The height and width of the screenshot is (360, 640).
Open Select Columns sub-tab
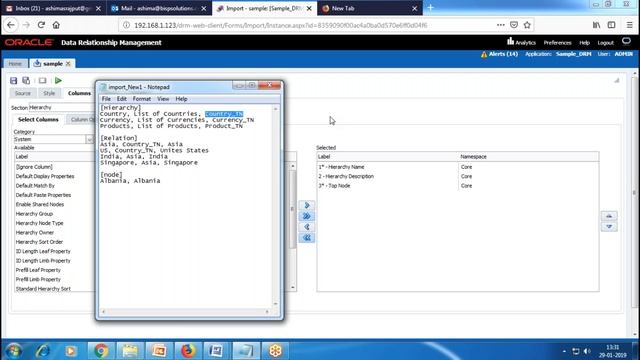click(38, 120)
